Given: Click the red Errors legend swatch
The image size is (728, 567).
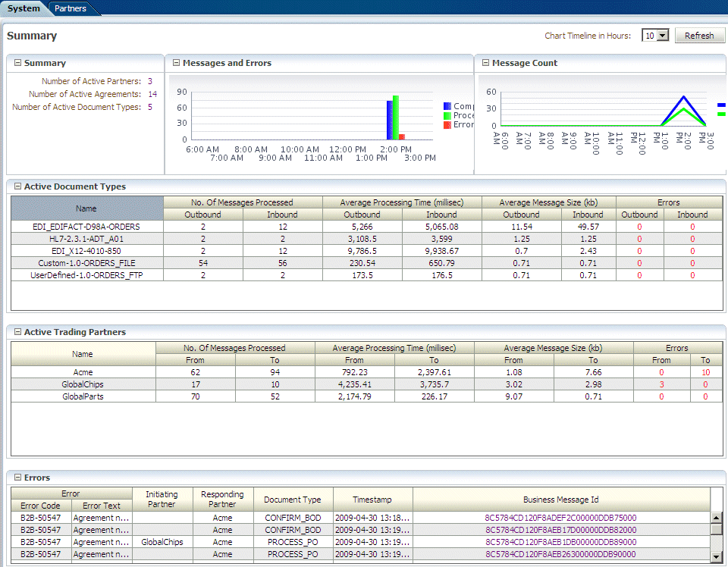Looking at the screenshot, I should [447, 125].
